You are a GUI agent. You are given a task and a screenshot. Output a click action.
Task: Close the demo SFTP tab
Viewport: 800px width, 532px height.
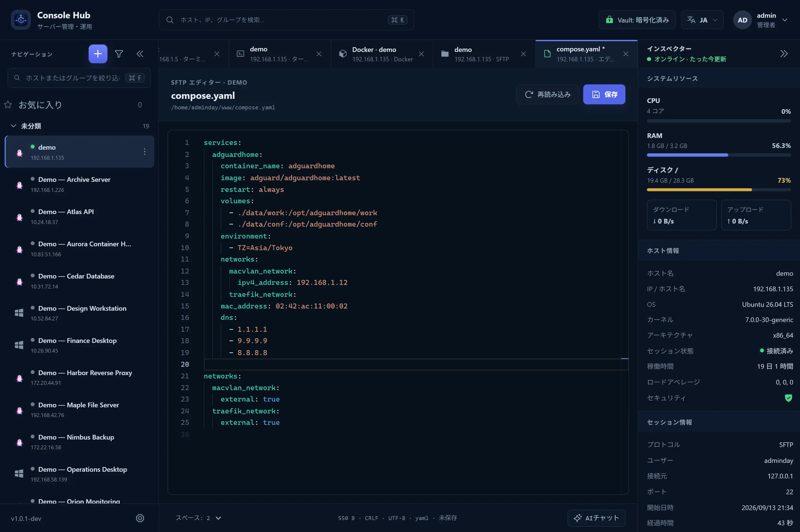tap(523, 54)
